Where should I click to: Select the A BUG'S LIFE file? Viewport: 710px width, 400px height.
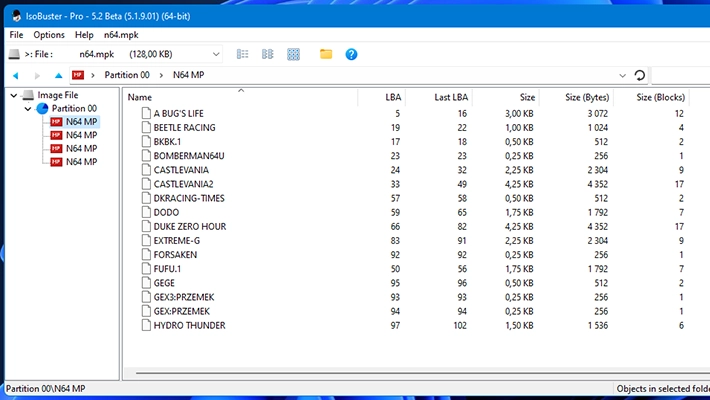click(x=178, y=113)
